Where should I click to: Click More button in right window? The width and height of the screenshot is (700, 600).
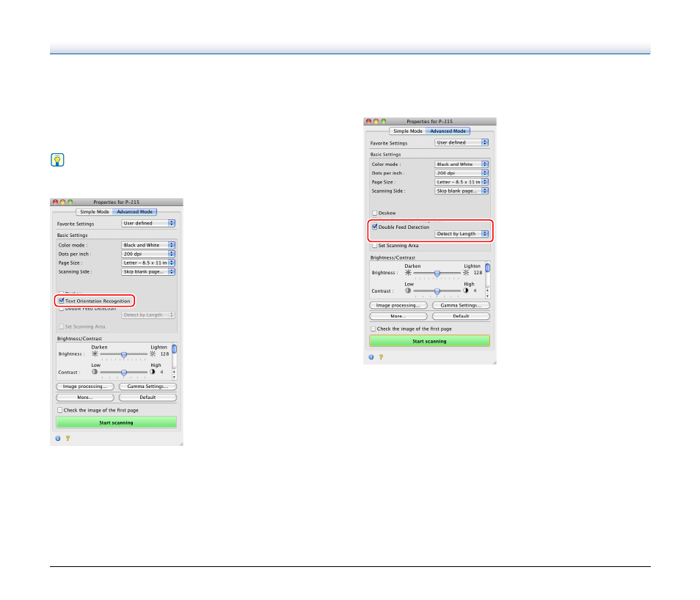(x=398, y=316)
